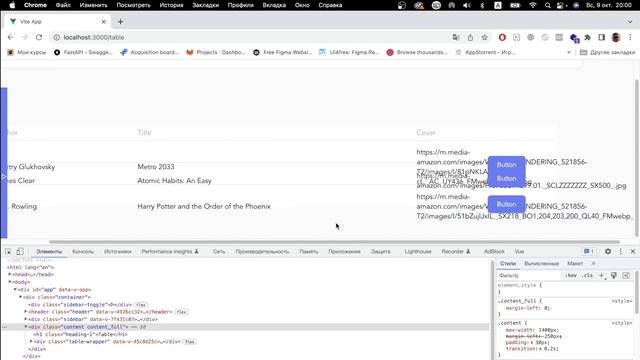This screenshot has height=360, width=640.
Task: Collapse the div class="container" node
Action: click(x=20, y=297)
